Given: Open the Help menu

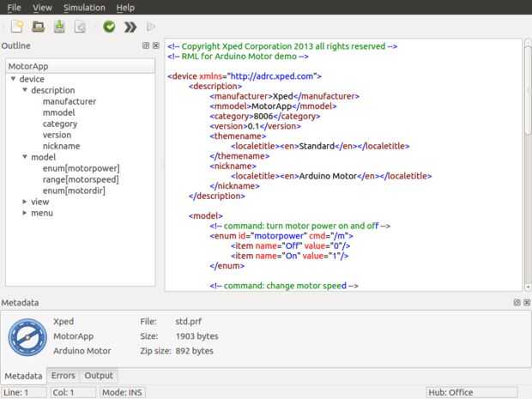Looking at the screenshot, I should [125, 8].
